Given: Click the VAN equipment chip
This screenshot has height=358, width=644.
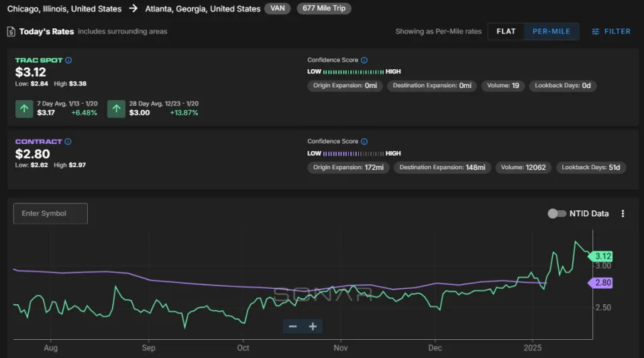Looking at the screenshot, I should [278, 8].
